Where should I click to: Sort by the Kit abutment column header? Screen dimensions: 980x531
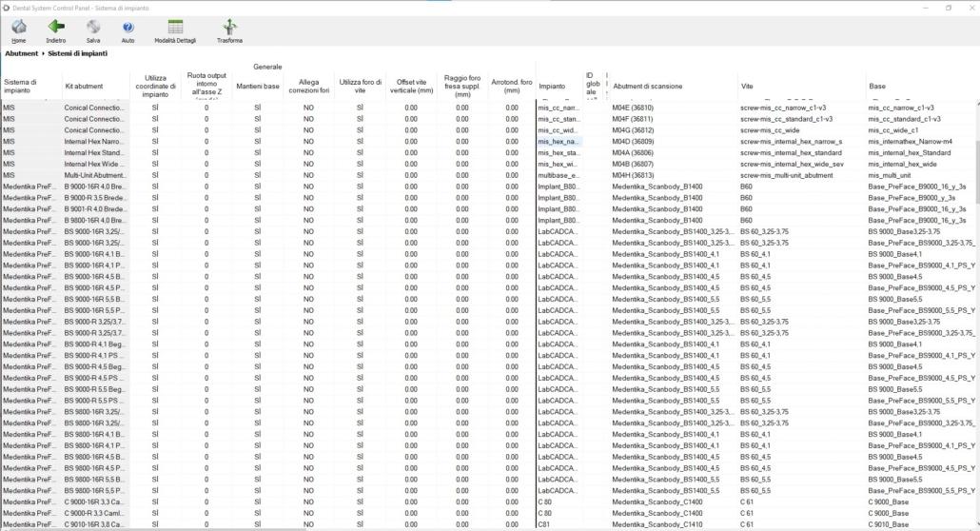pyautogui.click(x=83, y=87)
